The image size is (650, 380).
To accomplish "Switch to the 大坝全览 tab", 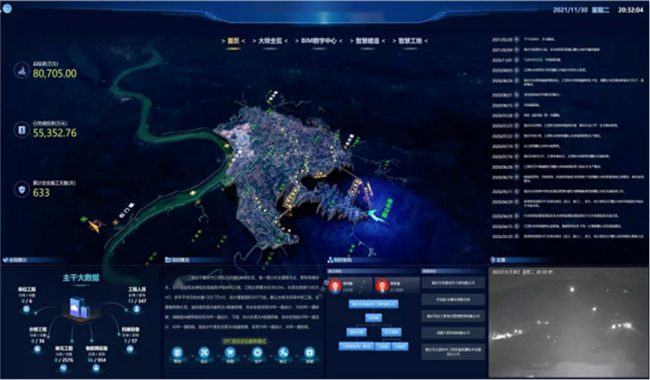I will click(270, 41).
